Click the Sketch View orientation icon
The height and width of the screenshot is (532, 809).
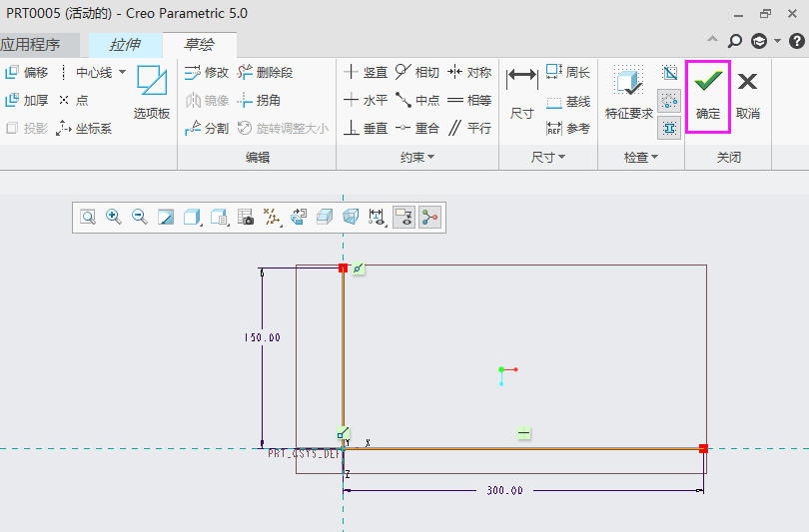click(x=299, y=217)
